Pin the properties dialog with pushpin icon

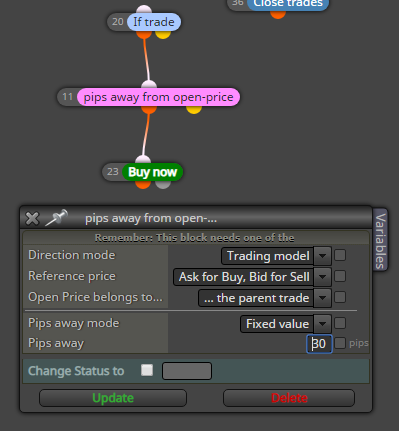(x=56, y=218)
